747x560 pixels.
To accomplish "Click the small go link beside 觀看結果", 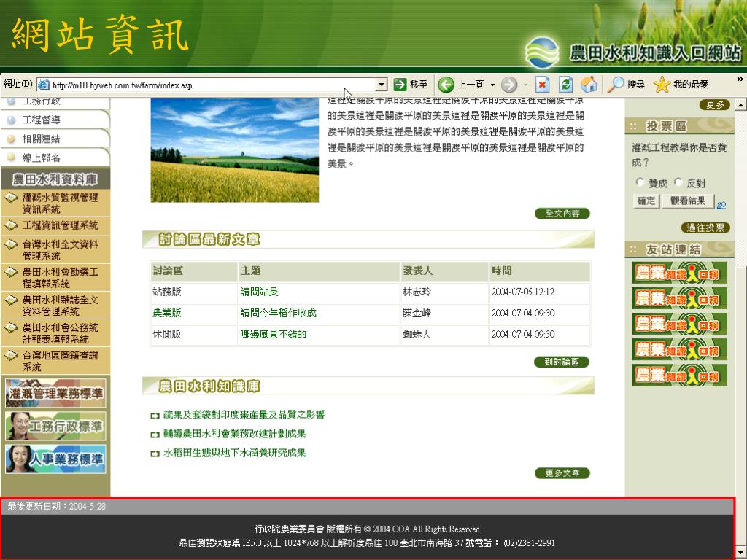I will coord(721,205).
